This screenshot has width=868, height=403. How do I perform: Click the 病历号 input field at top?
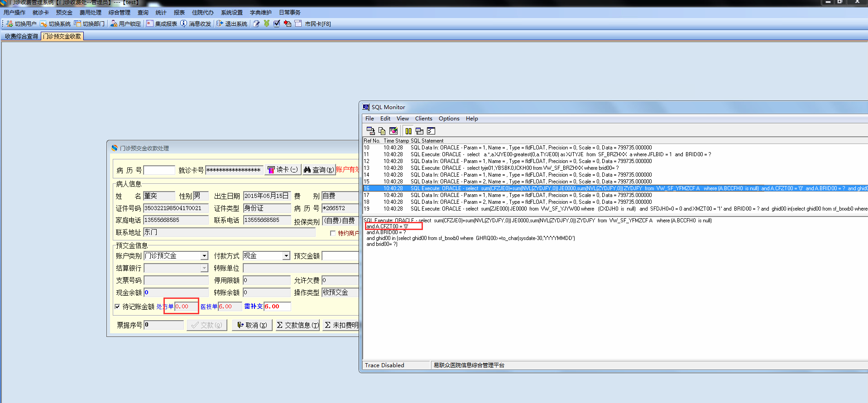click(159, 170)
